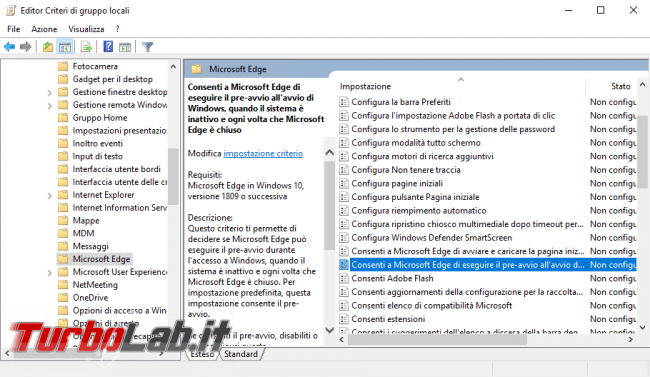Select Consenti elenco di compatibilità Microsoft
Screen dimensions: 650x377
pos(432,306)
